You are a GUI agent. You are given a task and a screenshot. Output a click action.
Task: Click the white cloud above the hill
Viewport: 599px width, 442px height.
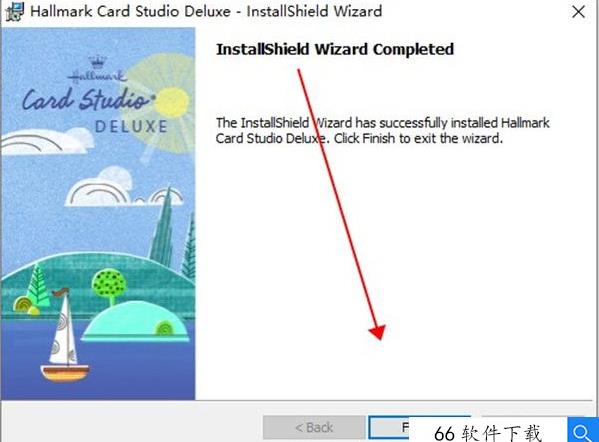point(99,188)
